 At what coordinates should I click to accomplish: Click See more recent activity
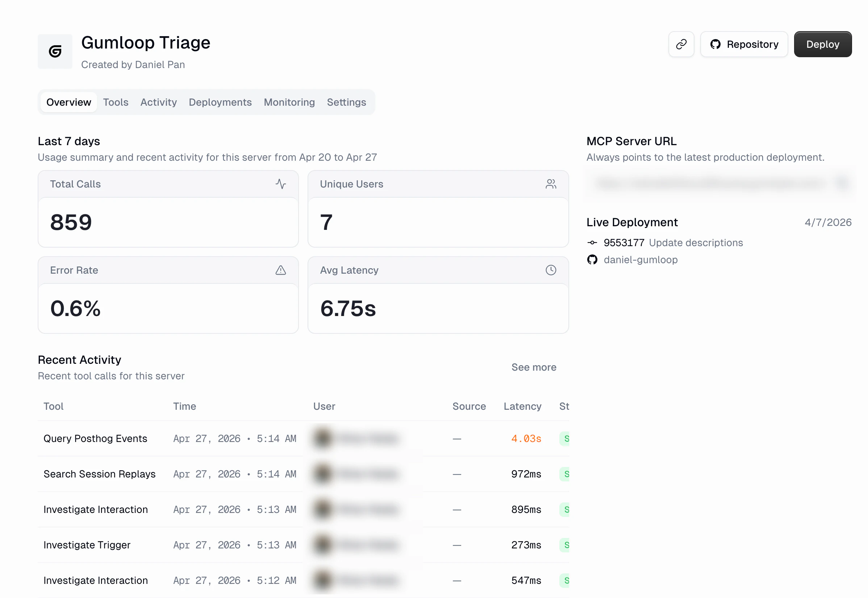(534, 367)
